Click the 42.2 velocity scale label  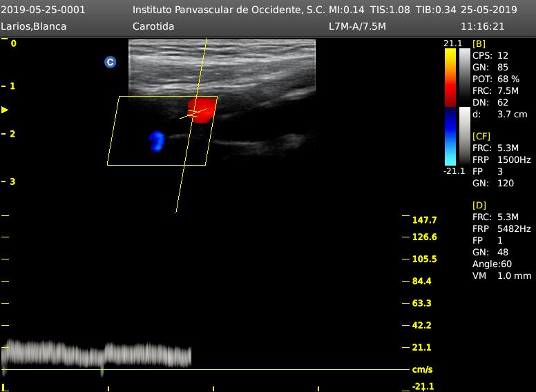(422, 326)
